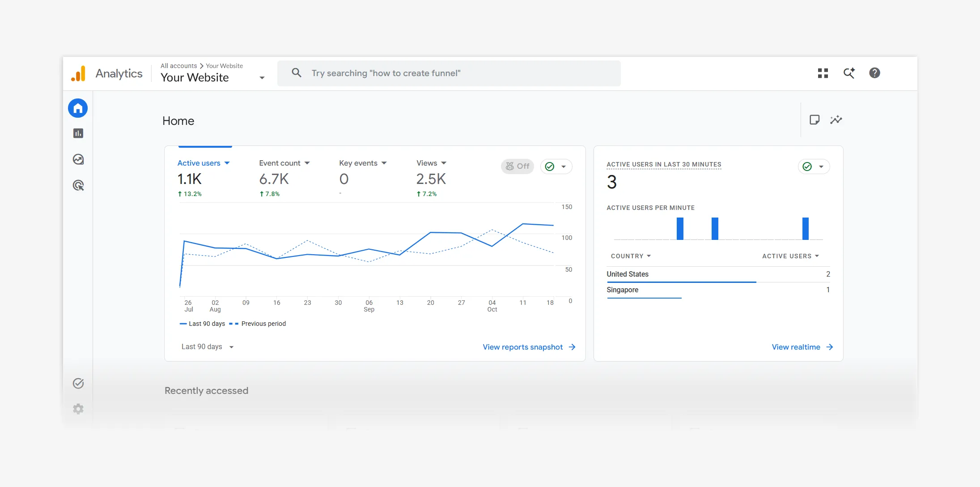Open the Help question mark icon

pos(874,73)
